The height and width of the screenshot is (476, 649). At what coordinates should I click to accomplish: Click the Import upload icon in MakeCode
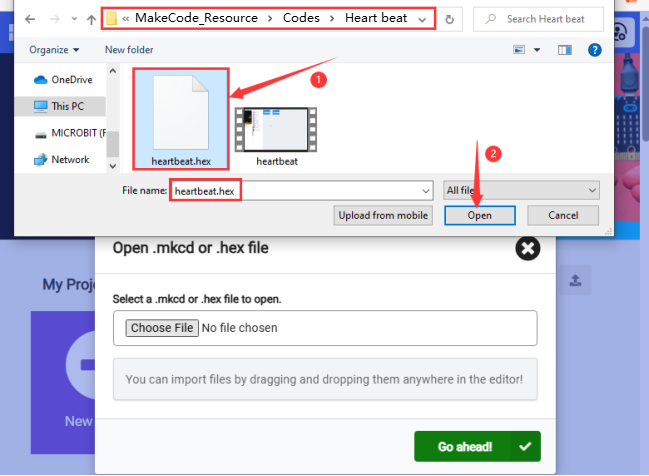(575, 280)
